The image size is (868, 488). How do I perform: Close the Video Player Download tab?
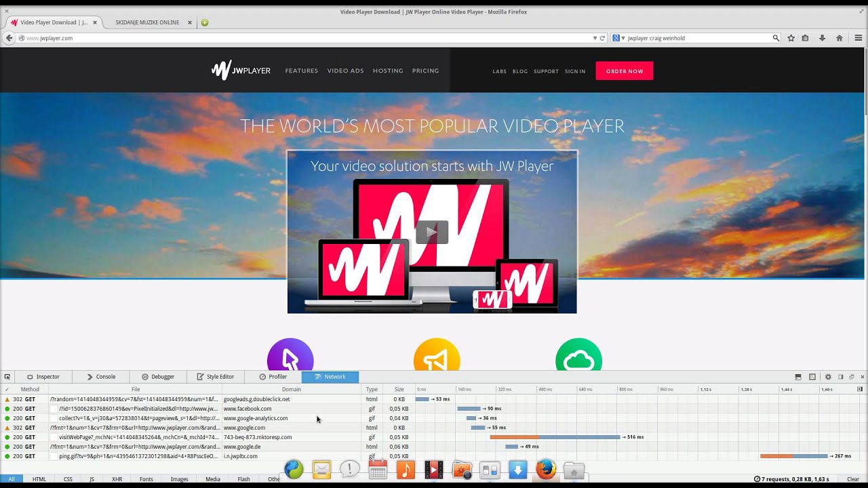(95, 22)
